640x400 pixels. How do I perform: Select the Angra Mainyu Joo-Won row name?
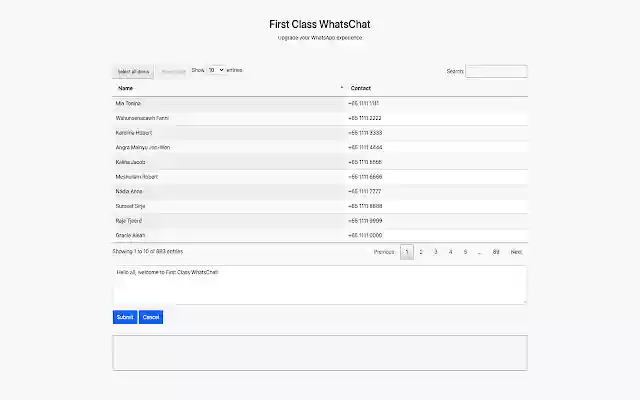coord(143,148)
